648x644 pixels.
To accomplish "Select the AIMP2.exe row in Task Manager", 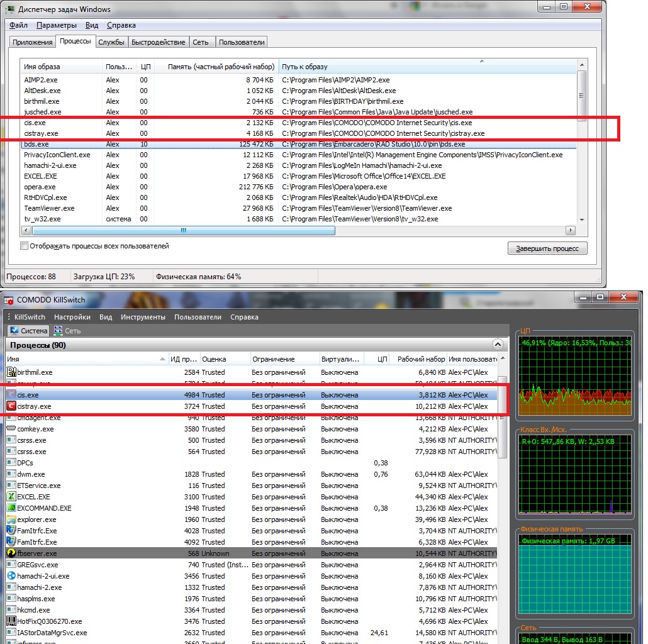I will tap(298, 80).
